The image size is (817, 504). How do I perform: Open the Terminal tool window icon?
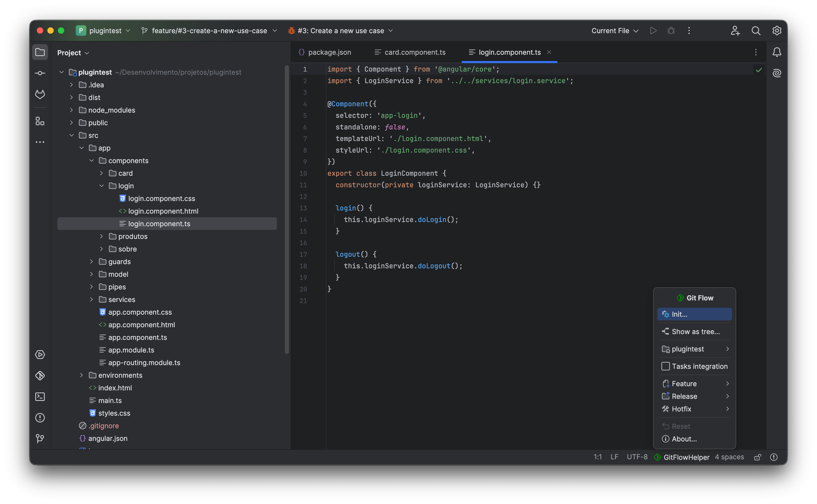click(40, 397)
